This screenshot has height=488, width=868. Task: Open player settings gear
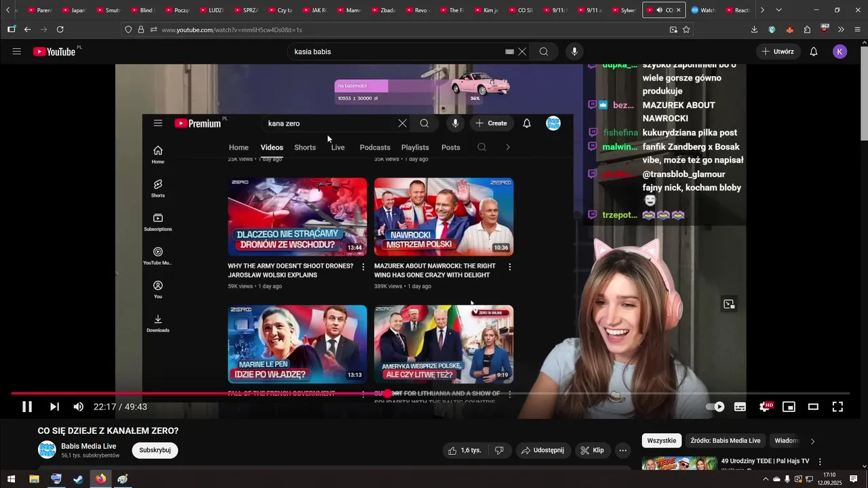tap(765, 407)
